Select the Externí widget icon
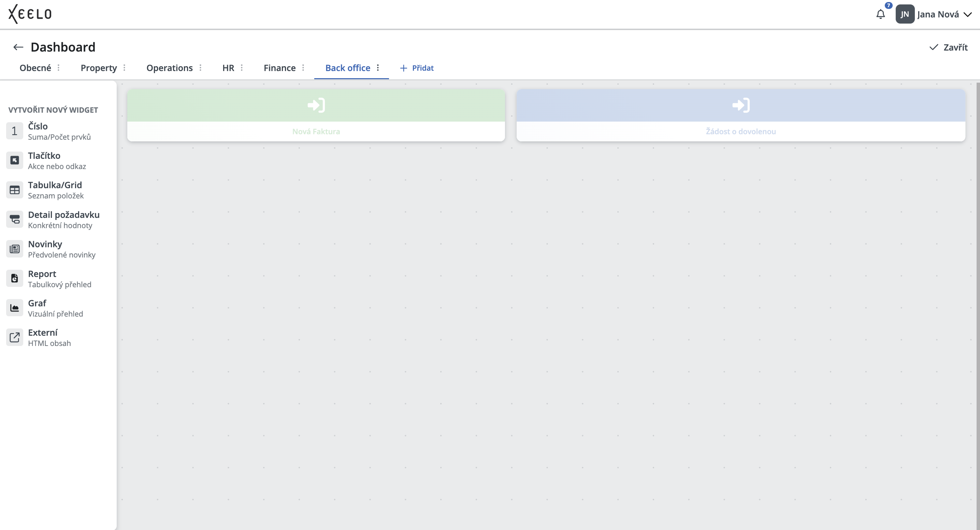The width and height of the screenshot is (980, 530). (14, 337)
